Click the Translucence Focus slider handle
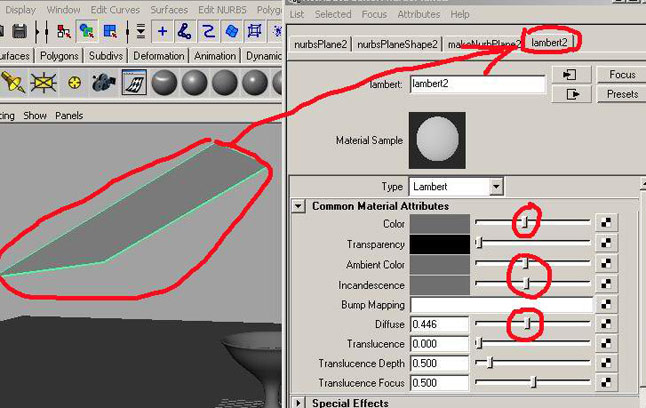 [x=534, y=382]
